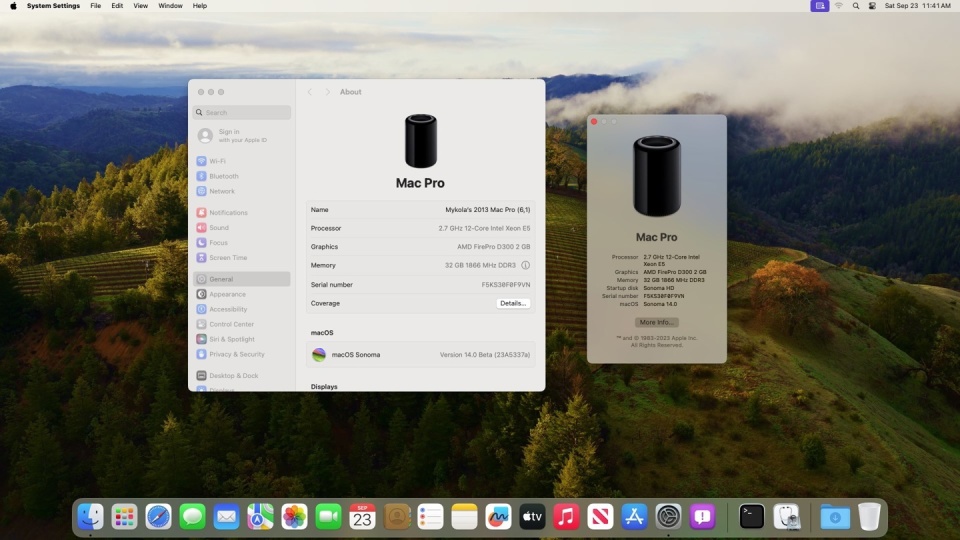Click the purple screen sharing menu bar icon
Image resolution: width=960 pixels, height=540 pixels.
coord(819,6)
